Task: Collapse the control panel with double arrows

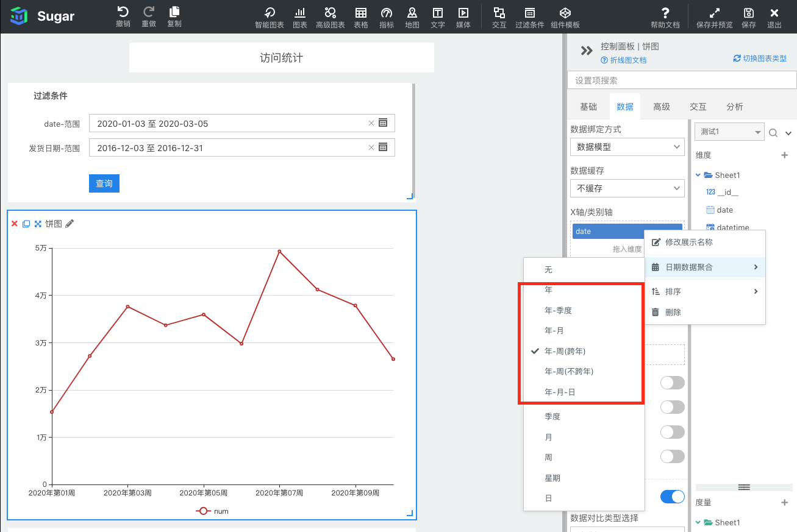Action: (x=587, y=51)
